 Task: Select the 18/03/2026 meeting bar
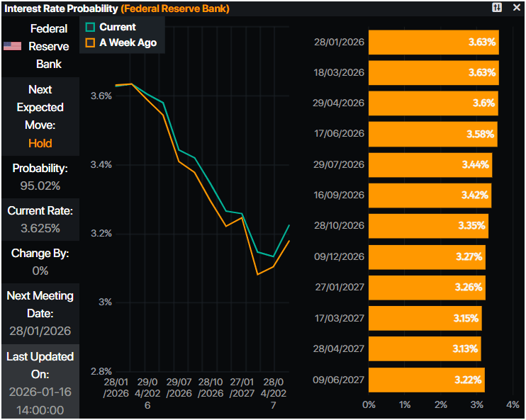(x=433, y=73)
